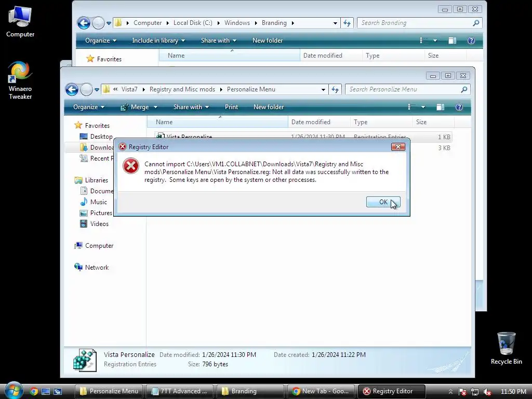The height and width of the screenshot is (399, 532).
Task: Open address history dropdown in Personalize Menu window
Action: click(x=323, y=89)
